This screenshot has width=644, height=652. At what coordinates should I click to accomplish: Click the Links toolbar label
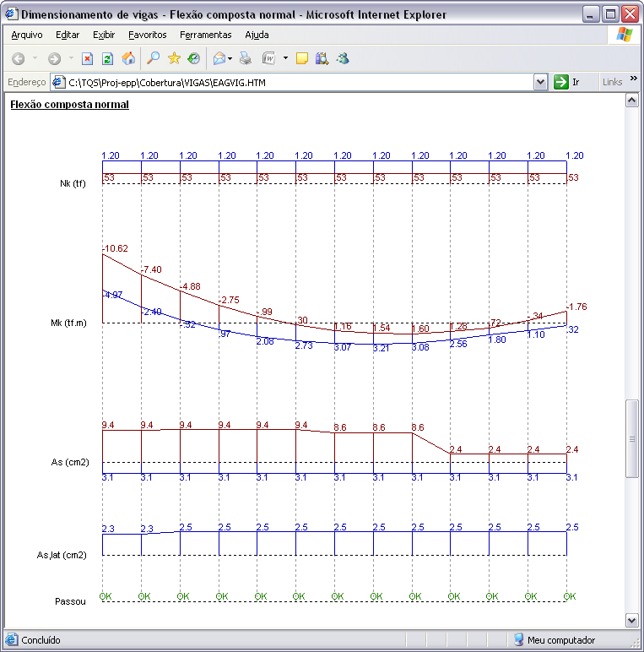613,82
